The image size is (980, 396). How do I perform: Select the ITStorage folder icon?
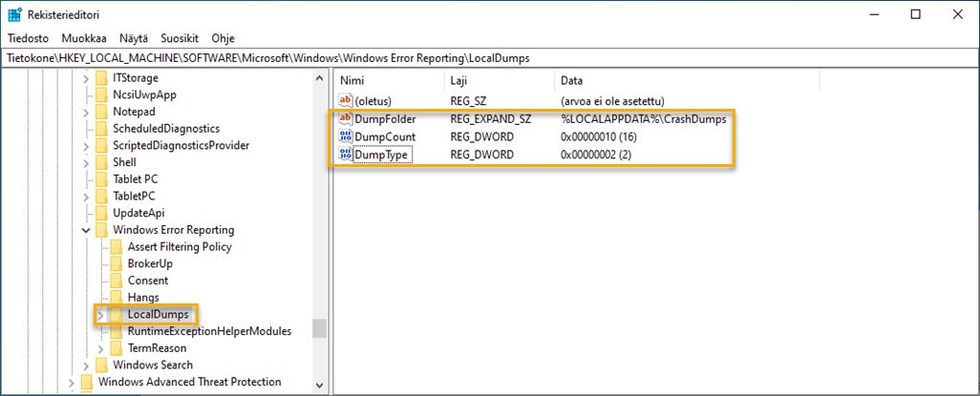coord(101,78)
